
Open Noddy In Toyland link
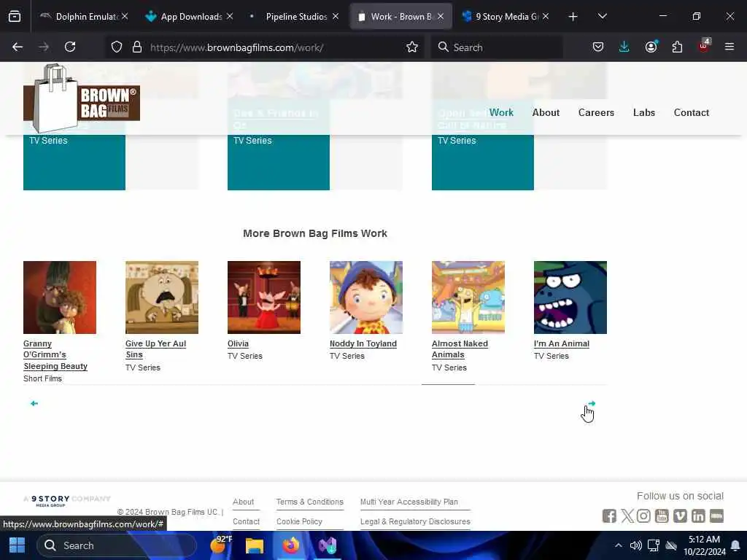363,344
